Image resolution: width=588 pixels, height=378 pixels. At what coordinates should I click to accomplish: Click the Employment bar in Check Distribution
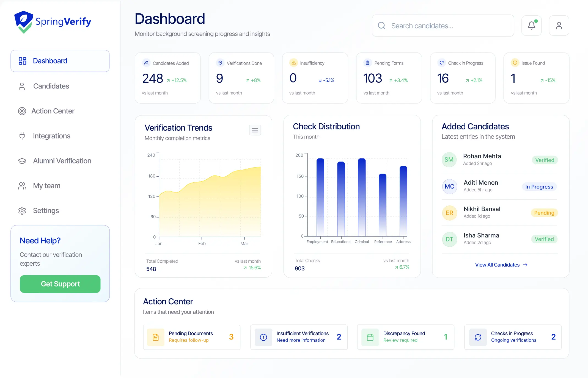coord(320,197)
